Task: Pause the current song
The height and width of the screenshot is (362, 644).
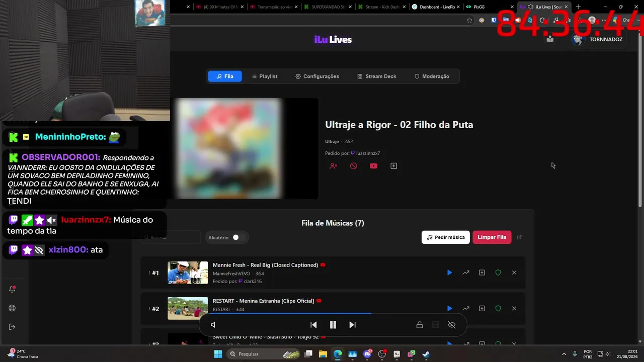Action: click(333, 325)
